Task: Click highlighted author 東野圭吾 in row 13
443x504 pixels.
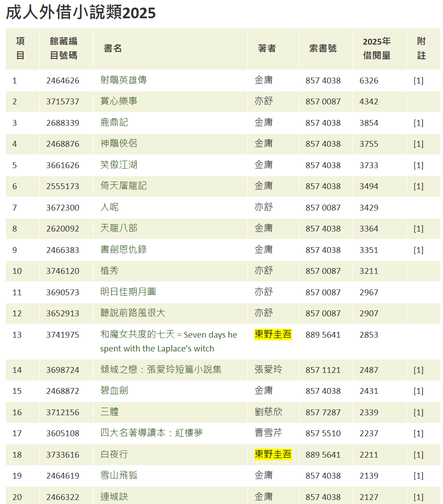Action: pos(273,335)
